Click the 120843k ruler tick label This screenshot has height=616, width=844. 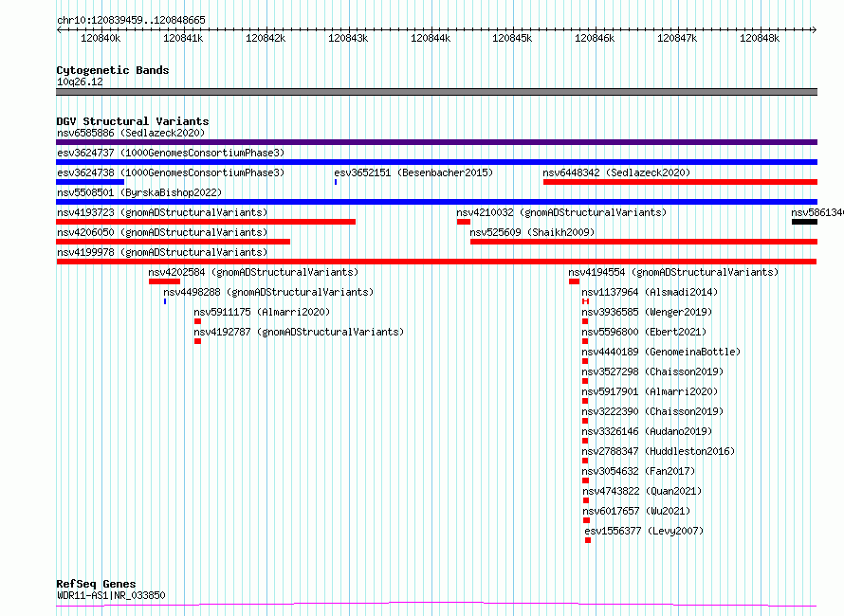point(348,38)
